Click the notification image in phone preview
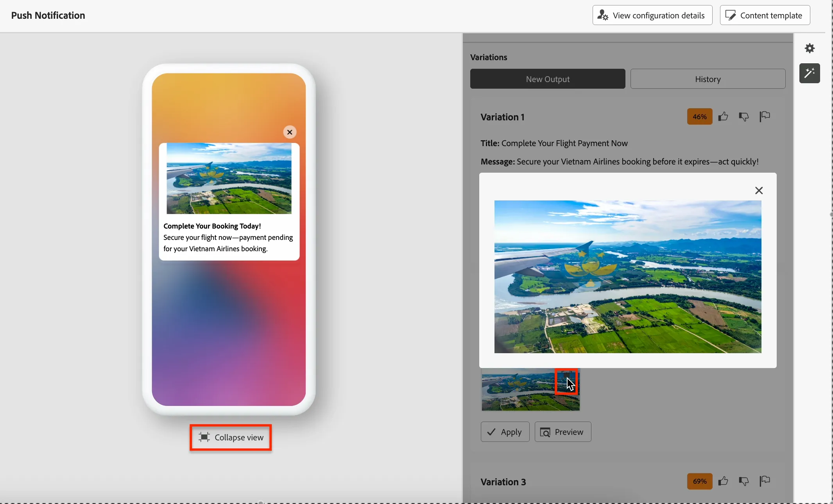Image resolution: width=833 pixels, height=504 pixels. [x=229, y=179]
